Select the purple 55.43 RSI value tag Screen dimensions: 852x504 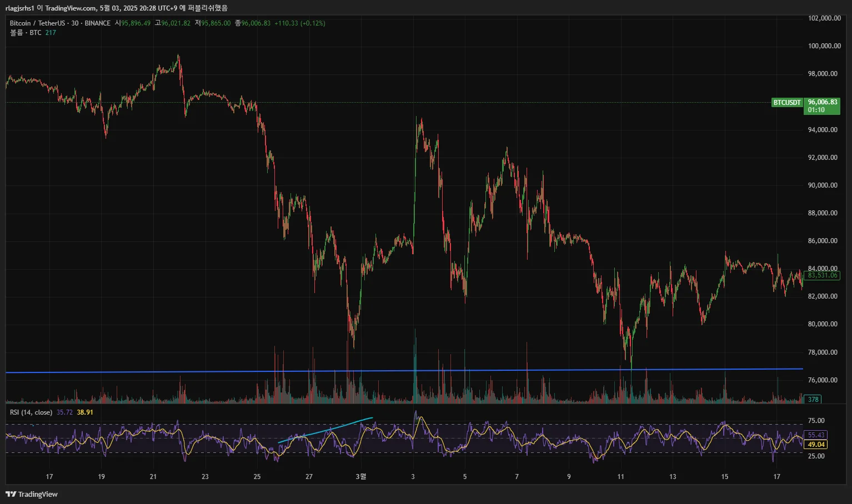click(815, 435)
